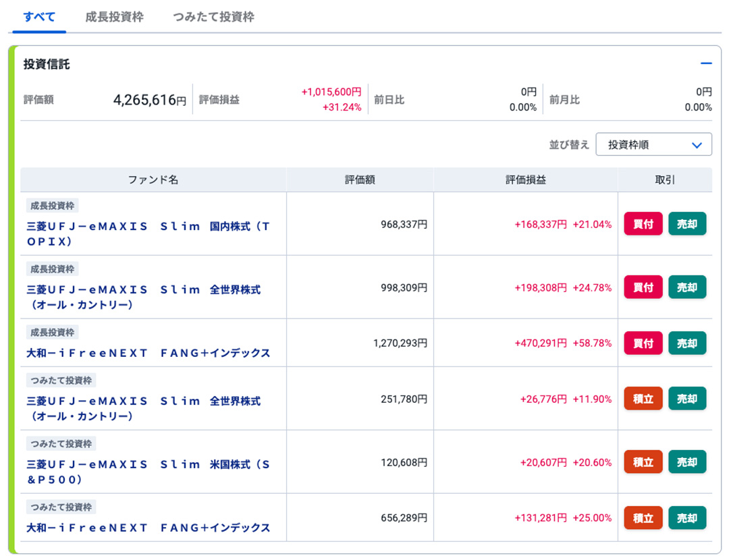
Task: Click the total gain percentage +31.24%
Action: point(342,107)
